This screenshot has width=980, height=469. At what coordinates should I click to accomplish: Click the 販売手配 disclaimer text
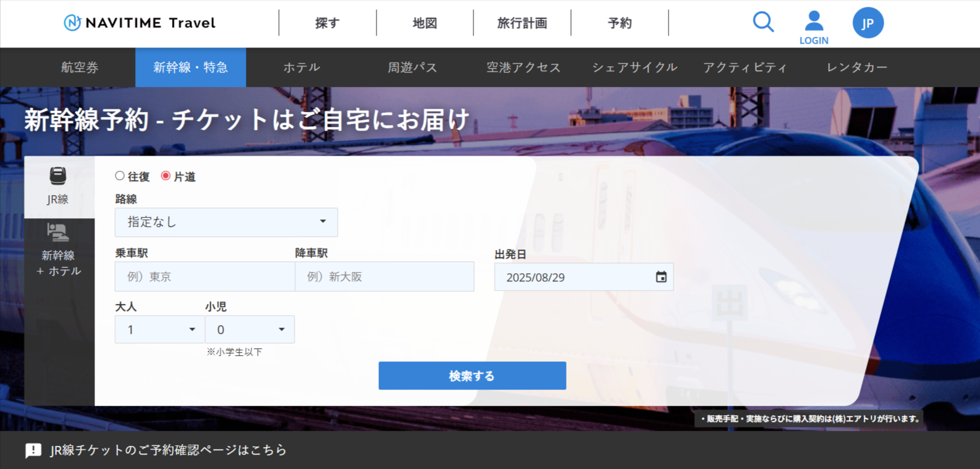(x=809, y=419)
